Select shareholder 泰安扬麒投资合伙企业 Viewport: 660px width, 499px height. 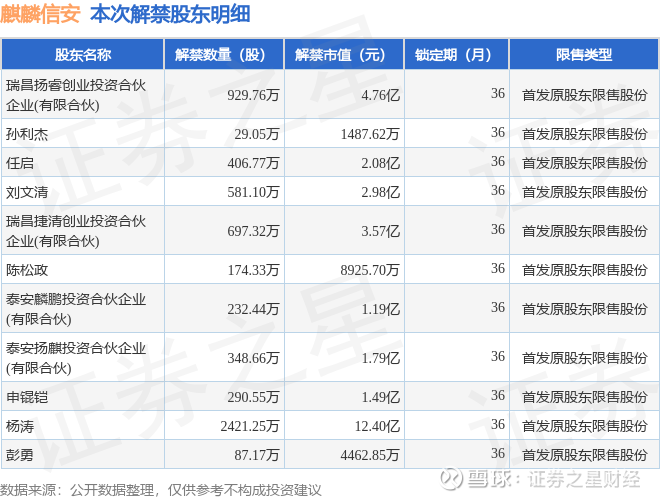(76, 358)
